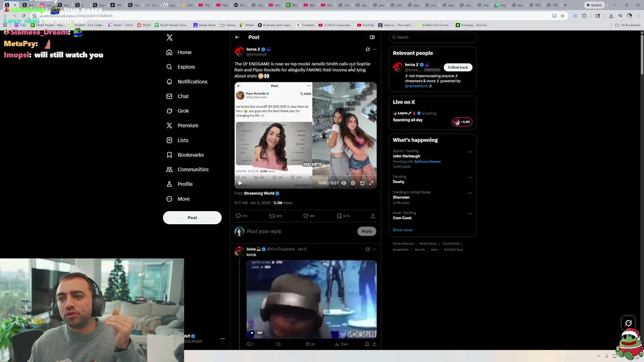Click the Terms of Service footer link

[x=403, y=244]
